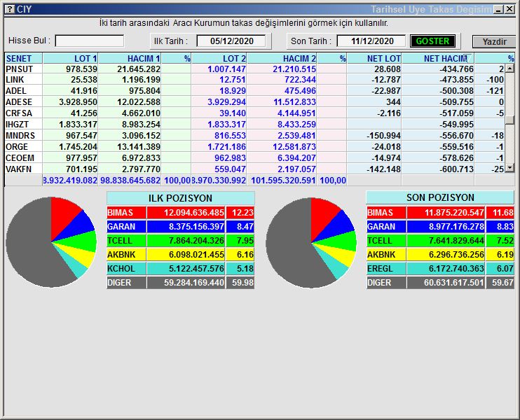Click the table scrollbar up arrow

[510, 69]
